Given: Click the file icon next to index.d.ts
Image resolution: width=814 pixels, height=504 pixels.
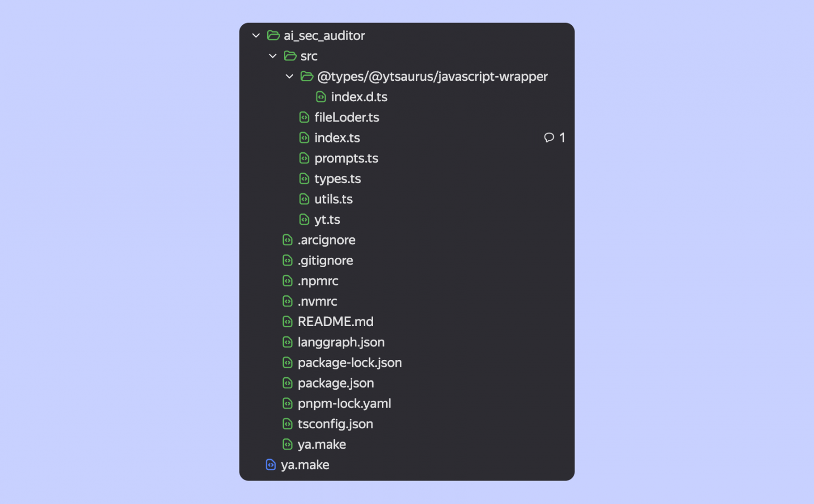Looking at the screenshot, I should click(x=321, y=97).
